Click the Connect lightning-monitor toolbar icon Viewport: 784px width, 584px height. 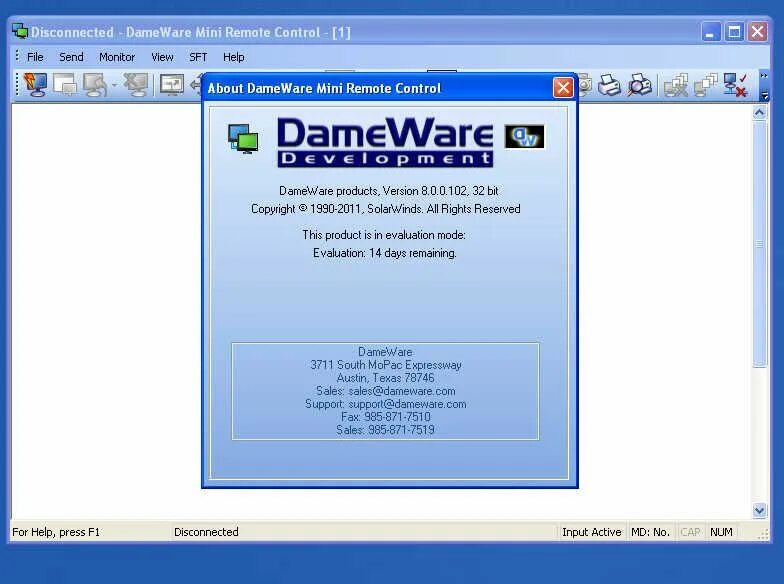35,84
